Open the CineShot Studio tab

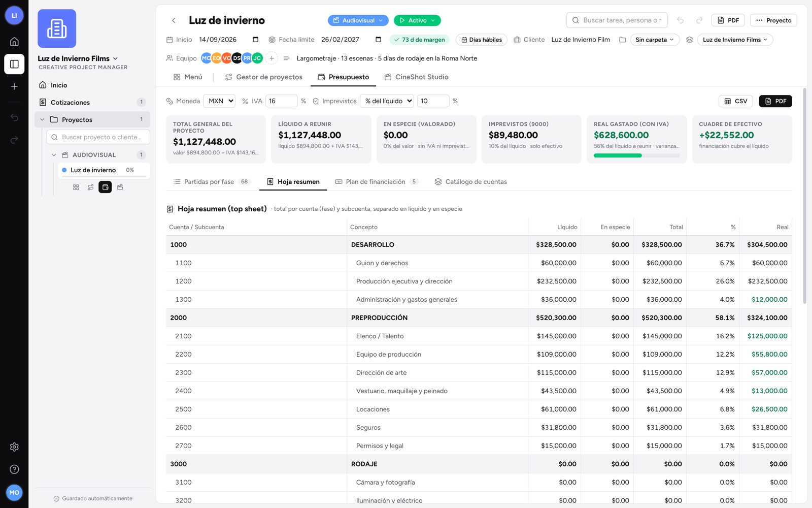click(x=417, y=77)
